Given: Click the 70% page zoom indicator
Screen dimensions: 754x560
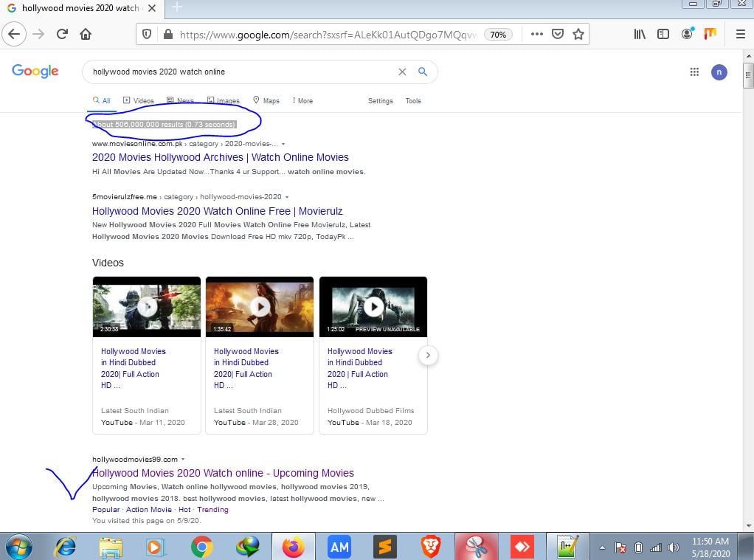Looking at the screenshot, I should 498,34.
